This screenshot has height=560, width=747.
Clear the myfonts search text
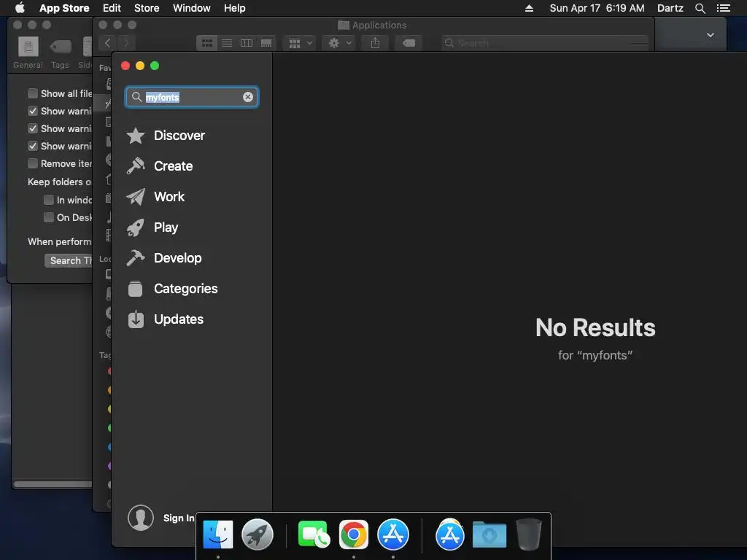[x=248, y=97]
